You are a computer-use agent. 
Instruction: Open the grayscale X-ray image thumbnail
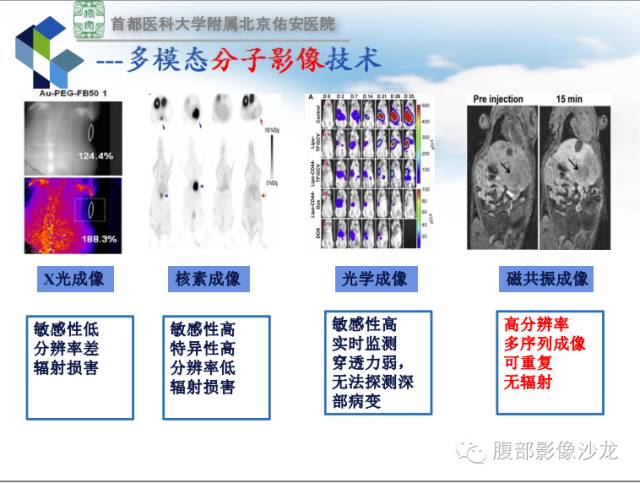(73, 138)
